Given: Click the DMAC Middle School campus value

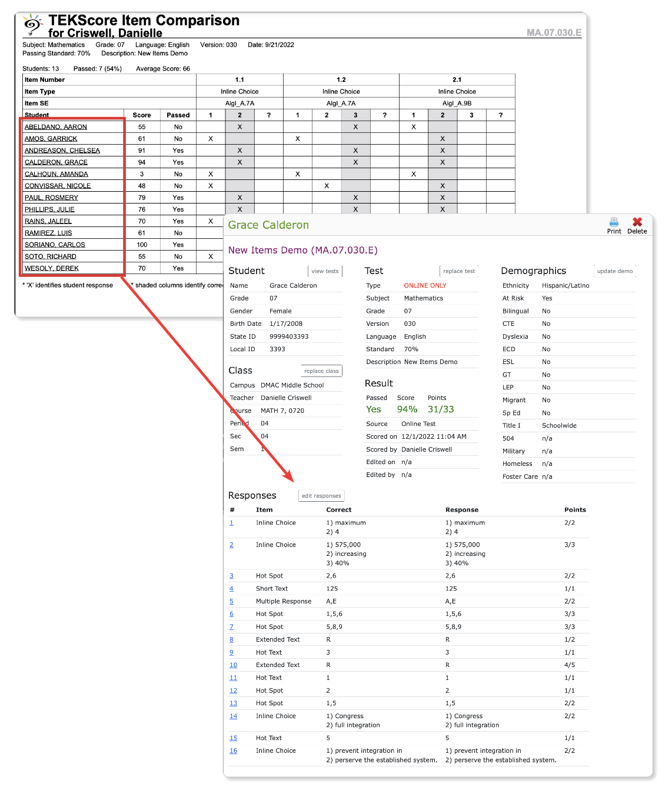Looking at the screenshot, I should coord(292,386).
